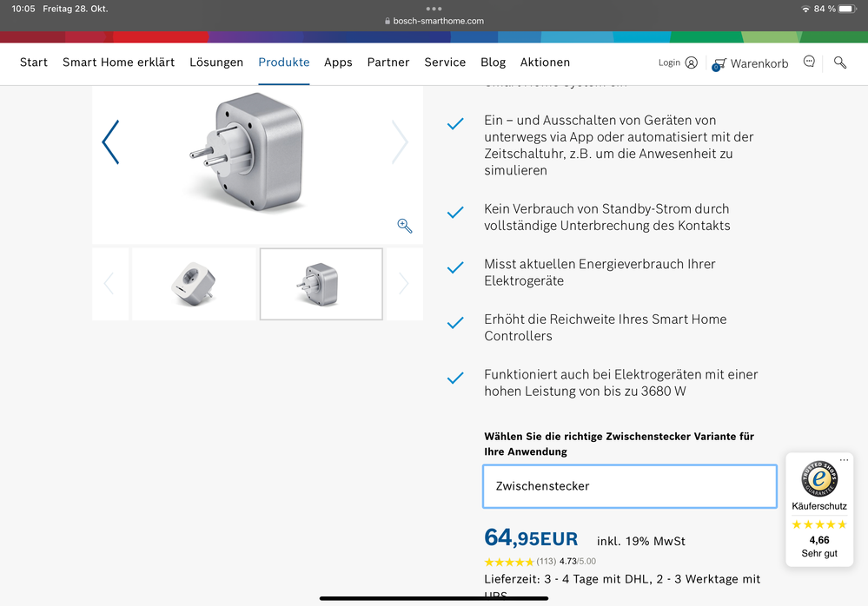The height and width of the screenshot is (606, 868).
Task: Open the Warenkorb shopping cart icon
Action: pyautogui.click(x=719, y=63)
